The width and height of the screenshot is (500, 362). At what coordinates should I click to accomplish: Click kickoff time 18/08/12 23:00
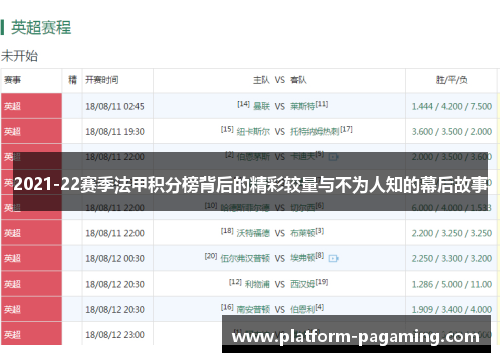pyautogui.click(x=115, y=335)
